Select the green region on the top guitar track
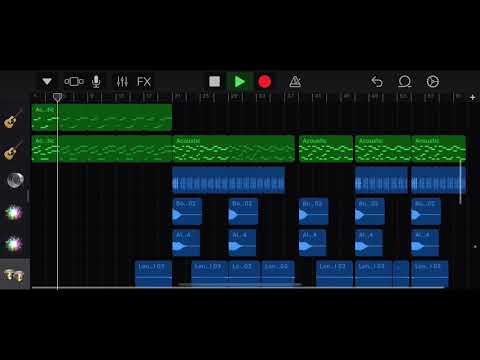This screenshot has height=360, width=480. 102,117
